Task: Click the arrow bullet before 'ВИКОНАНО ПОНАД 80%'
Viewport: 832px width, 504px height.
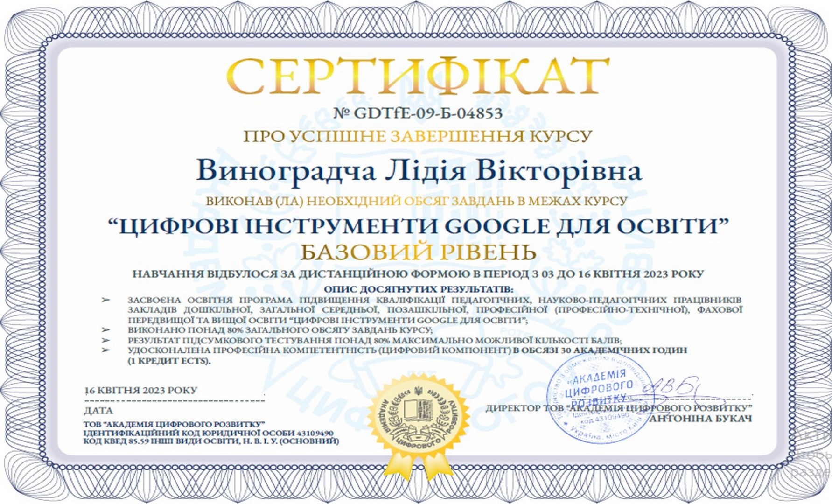Action: [x=106, y=330]
